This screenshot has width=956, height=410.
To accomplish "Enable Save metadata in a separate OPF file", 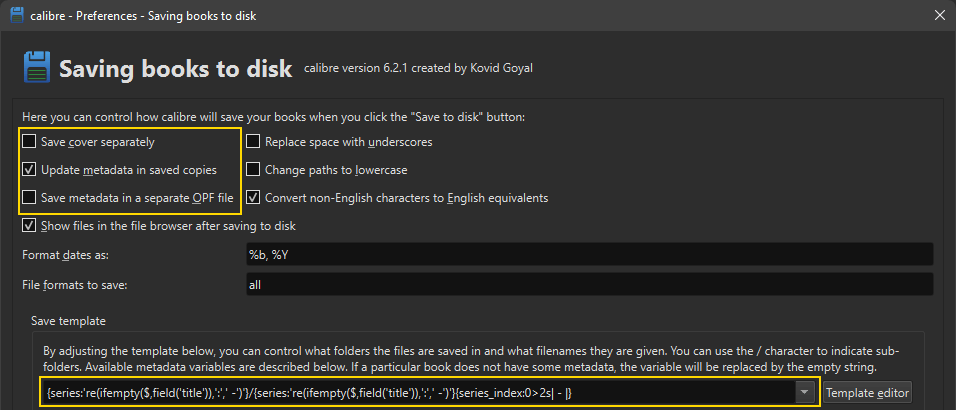I will click(x=30, y=198).
